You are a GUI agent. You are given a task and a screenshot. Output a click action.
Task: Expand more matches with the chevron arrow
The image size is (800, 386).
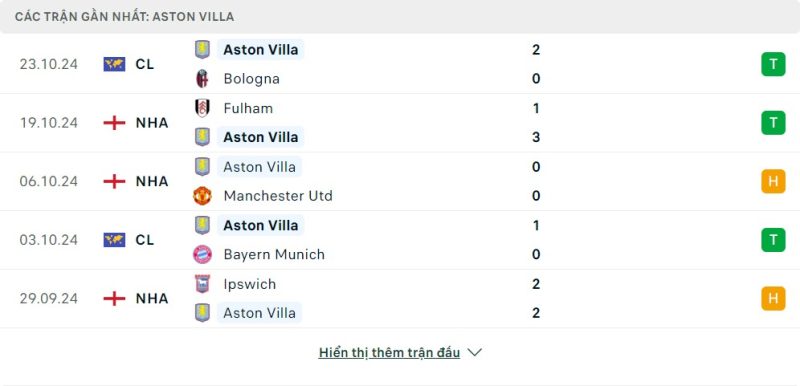pyautogui.click(x=474, y=352)
